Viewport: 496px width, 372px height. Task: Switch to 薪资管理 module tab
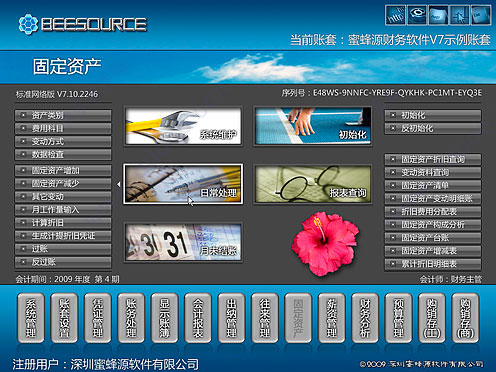point(332,318)
